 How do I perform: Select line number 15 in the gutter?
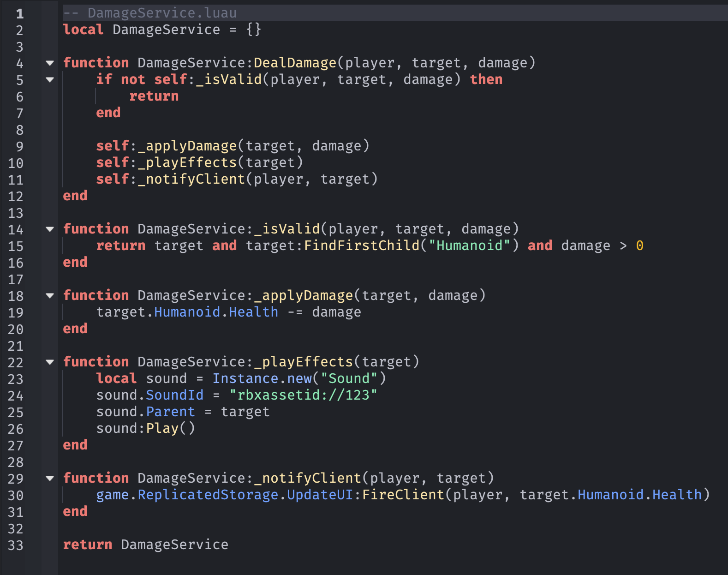[16, 246]
